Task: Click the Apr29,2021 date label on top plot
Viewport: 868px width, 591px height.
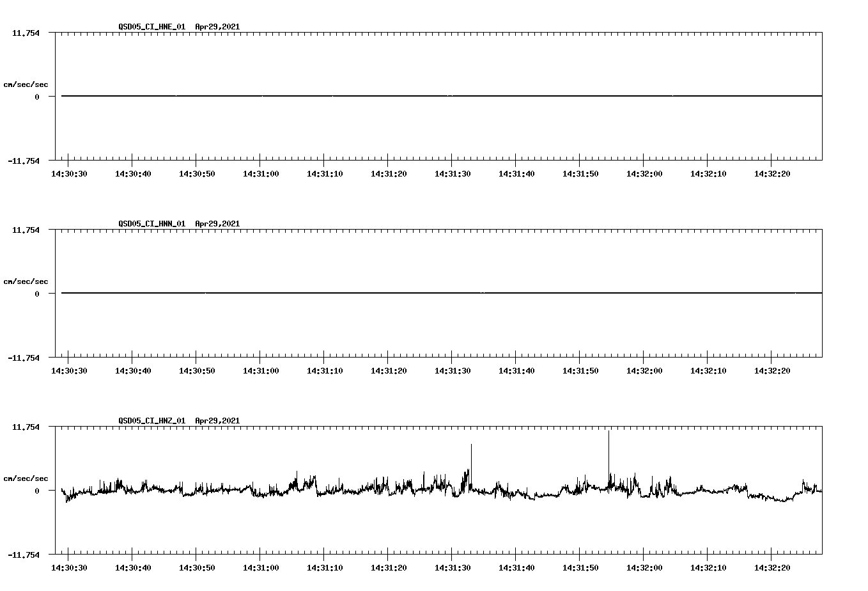Action: [217, 27]
